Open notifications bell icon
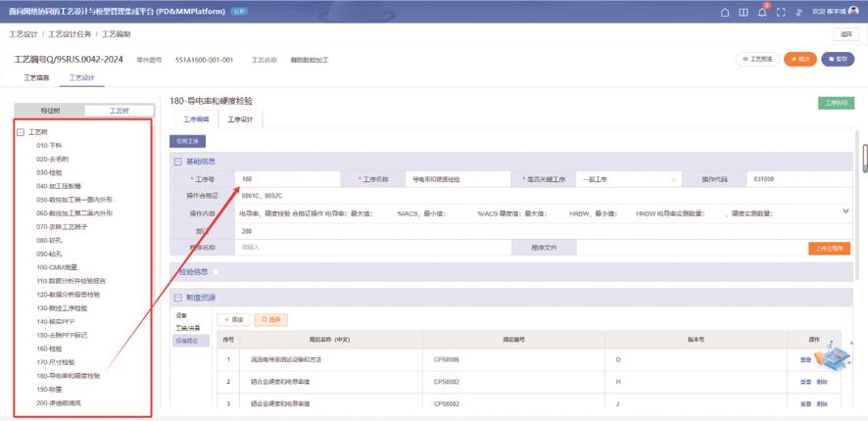 click(762, 12)
